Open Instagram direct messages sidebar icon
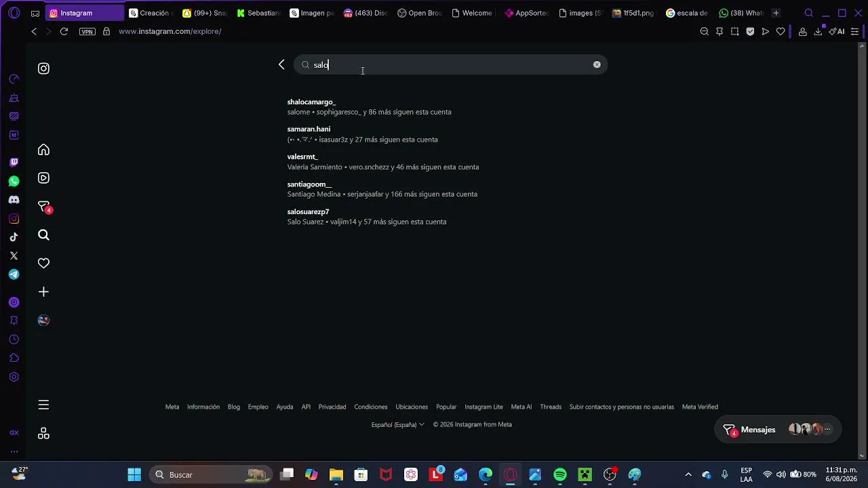The width and height of the screenshot is (868, 488). [x=44, y=207]
